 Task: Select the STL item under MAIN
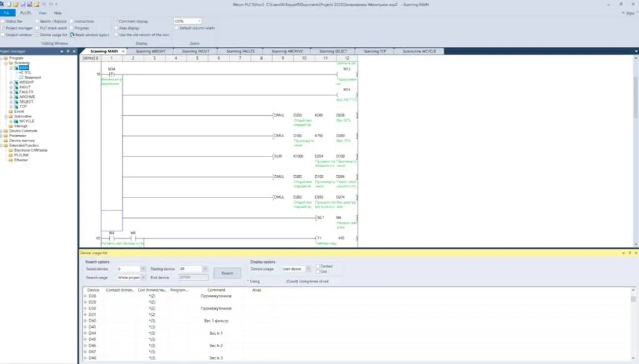[x=28, y=72]
